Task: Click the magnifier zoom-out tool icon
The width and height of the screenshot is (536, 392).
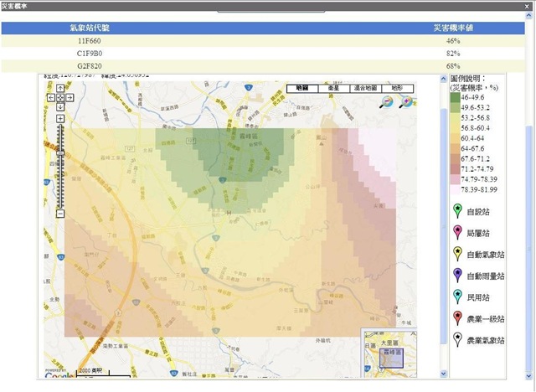Action: [387, 102]
